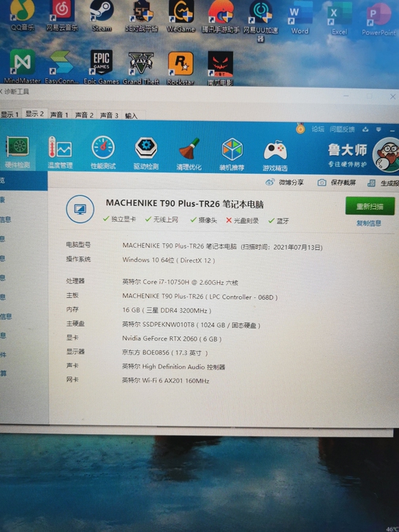The height and width of the screenshot is (532, 399).
Task: Open MindMaster desktop icon
Action: point(23,66)
